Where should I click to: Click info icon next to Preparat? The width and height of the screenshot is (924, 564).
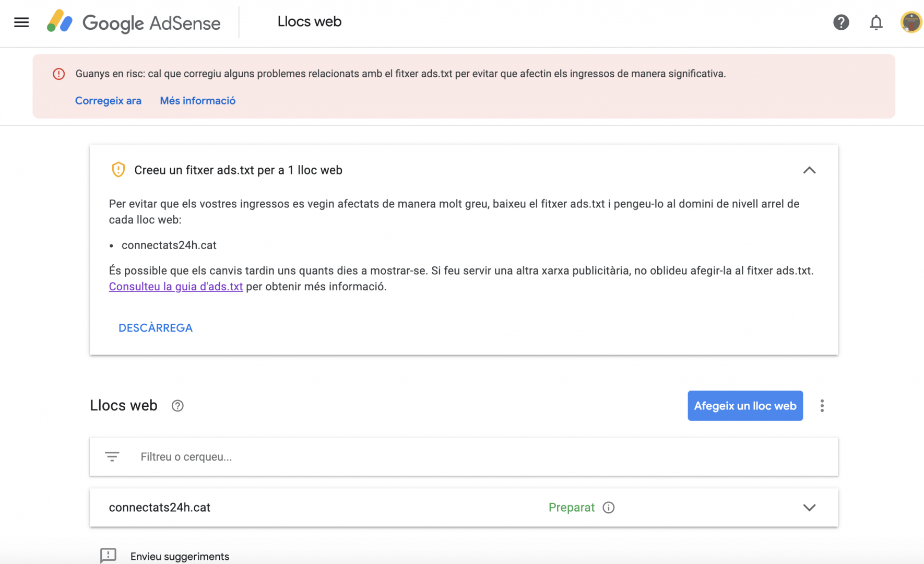coord(609,508)
